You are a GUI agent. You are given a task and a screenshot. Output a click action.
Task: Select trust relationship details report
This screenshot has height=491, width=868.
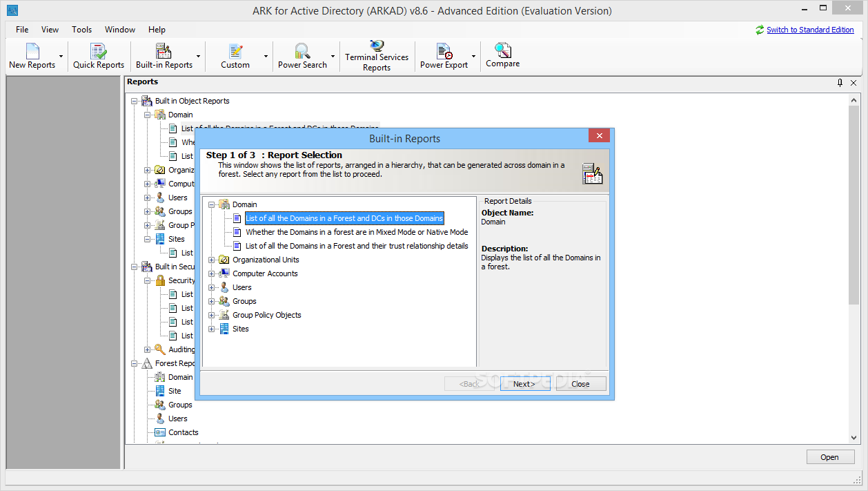[357, 246]
